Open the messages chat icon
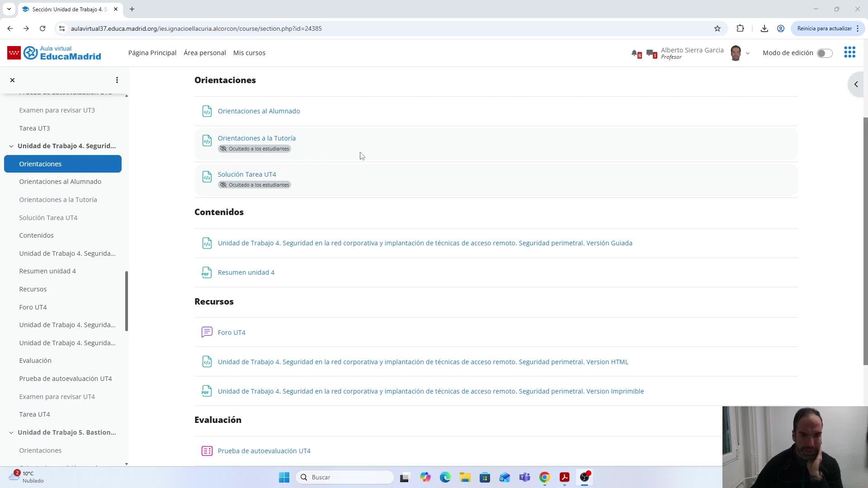Image resolution: width=868 pixels, height=488 pixels. pyautogui.click(x=650, y=53)
